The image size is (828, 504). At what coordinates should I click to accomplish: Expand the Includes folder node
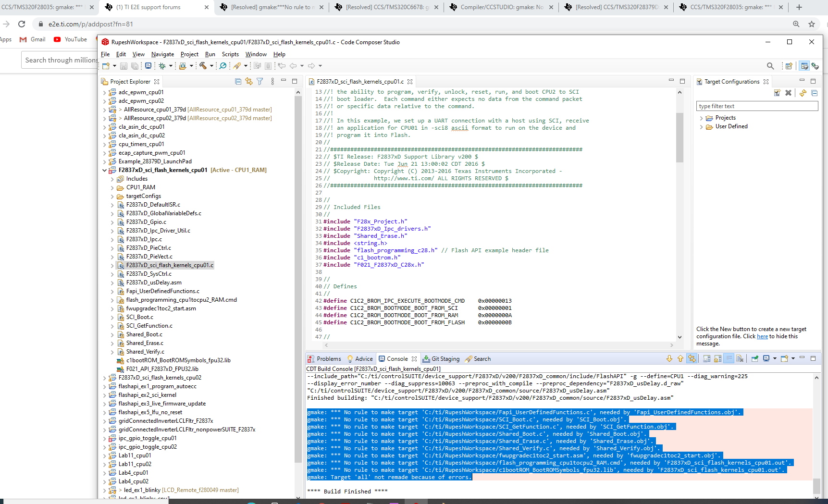pyautogui.click(x=112, y=179)
